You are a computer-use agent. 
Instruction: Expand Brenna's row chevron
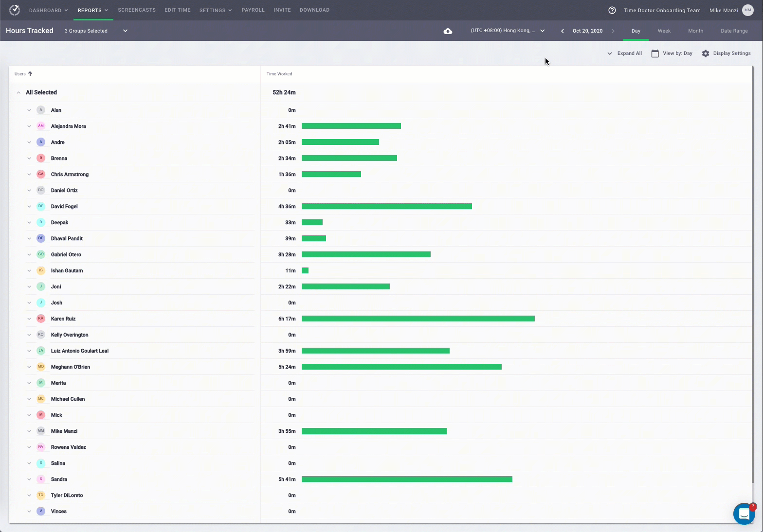29,159
